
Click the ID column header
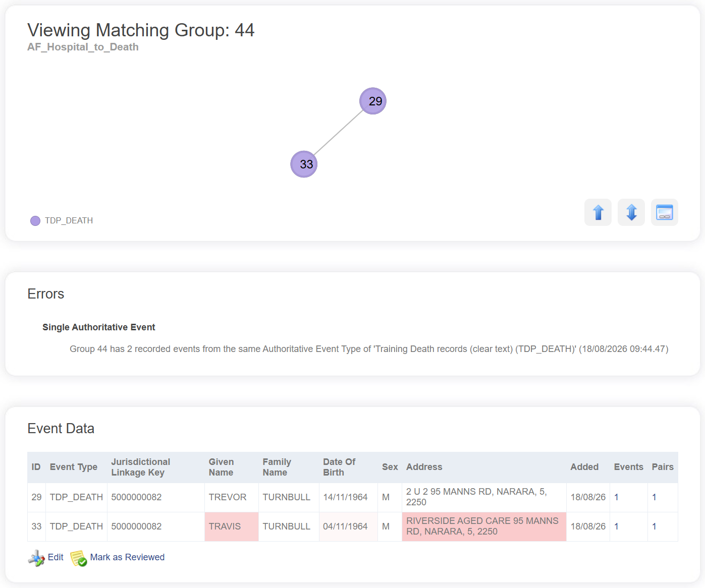[36, 467]
